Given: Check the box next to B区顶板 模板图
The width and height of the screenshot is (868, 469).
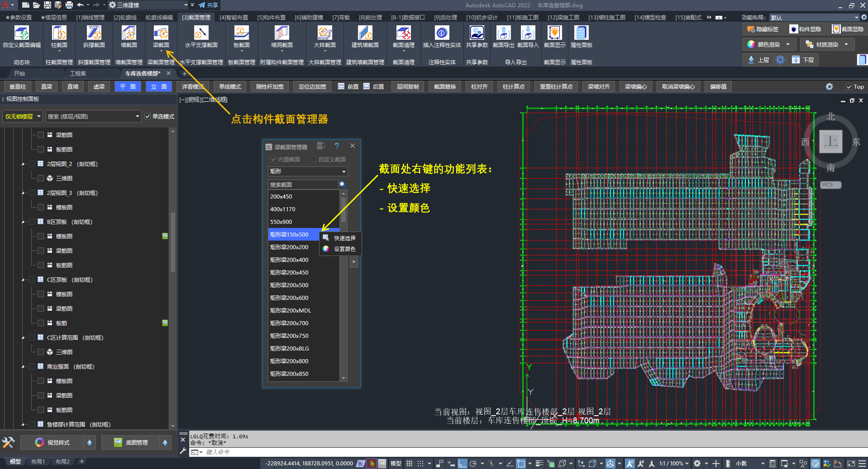Looking at the screenshot, I should pos(41,236).
